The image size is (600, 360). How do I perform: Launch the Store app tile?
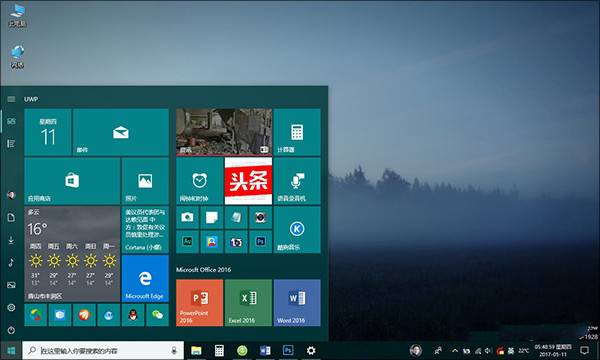[72, 181]
